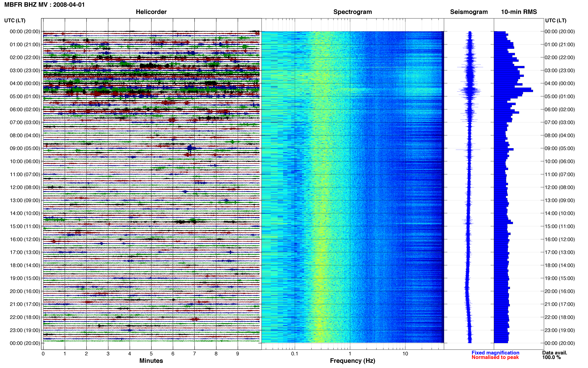Viewport: 588px width, 368px height.
Task: Pick left axis label 08:00 (04:00)
Action: pos(25,135)
